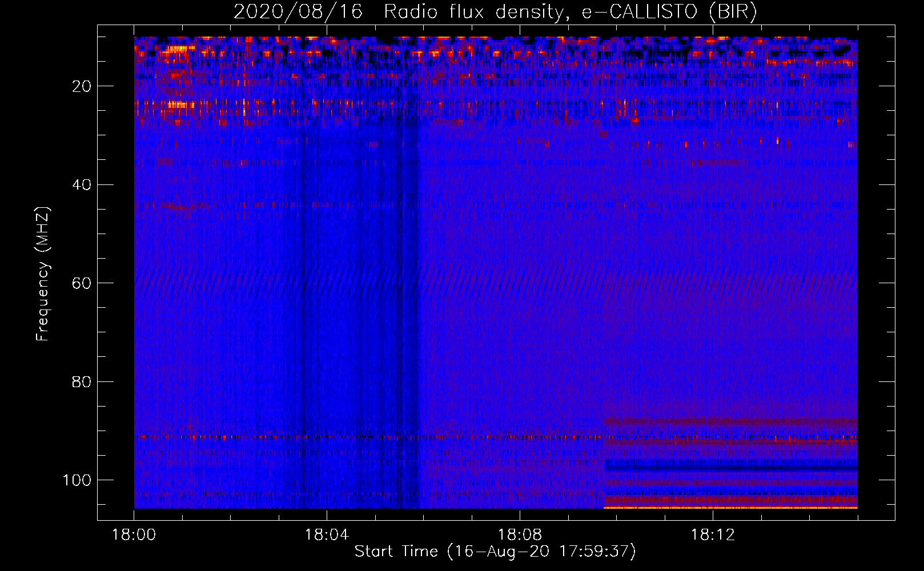Click the "100" frequency tick label
Screen dimensions: 924x571
coord(77,480)
